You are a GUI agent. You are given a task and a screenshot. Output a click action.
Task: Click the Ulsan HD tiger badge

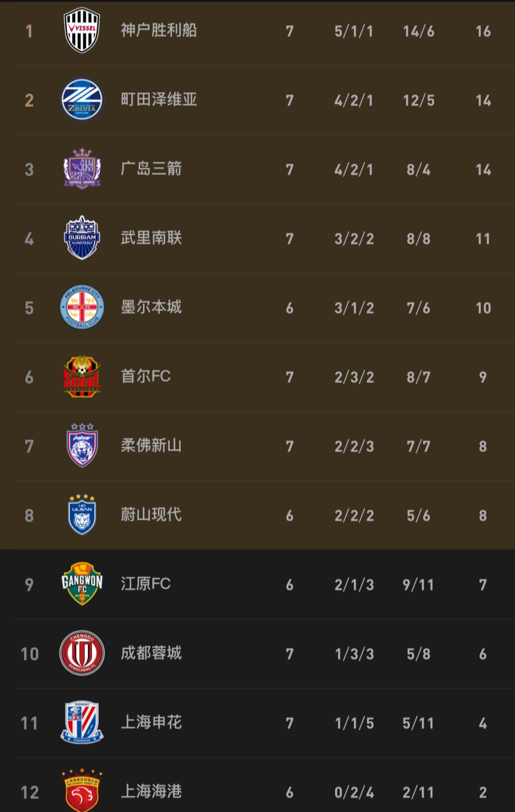pyautogui.click(x=82, y=515)
